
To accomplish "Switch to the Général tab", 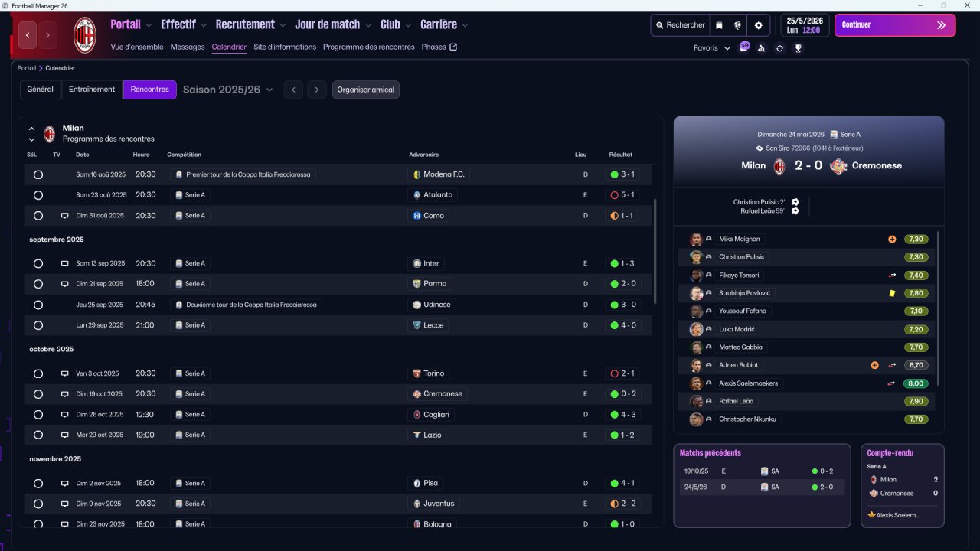I will click(x=41, y=90).
